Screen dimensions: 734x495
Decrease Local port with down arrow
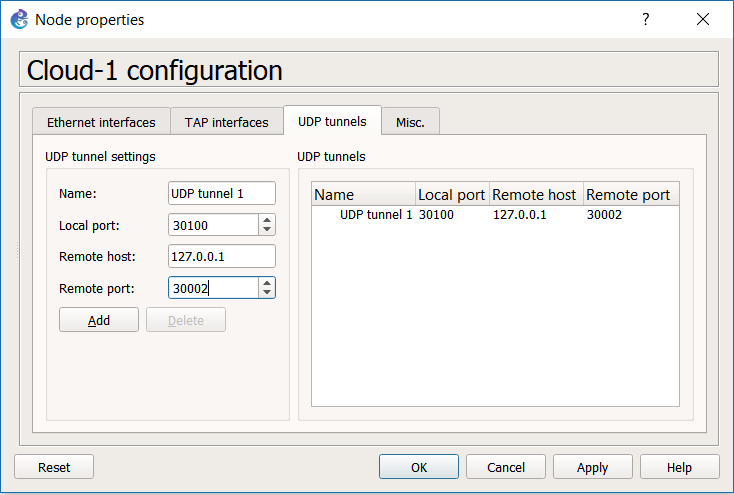(x=267, y=230)
